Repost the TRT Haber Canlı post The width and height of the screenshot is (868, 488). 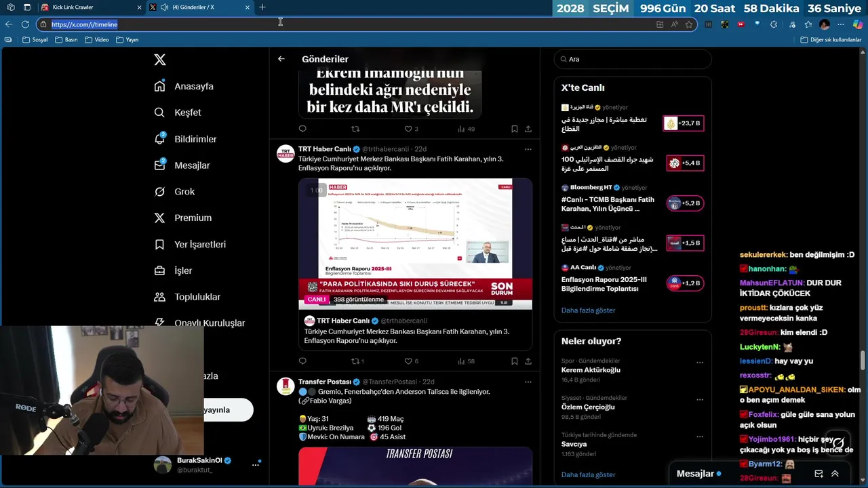(x=357, y=361)
